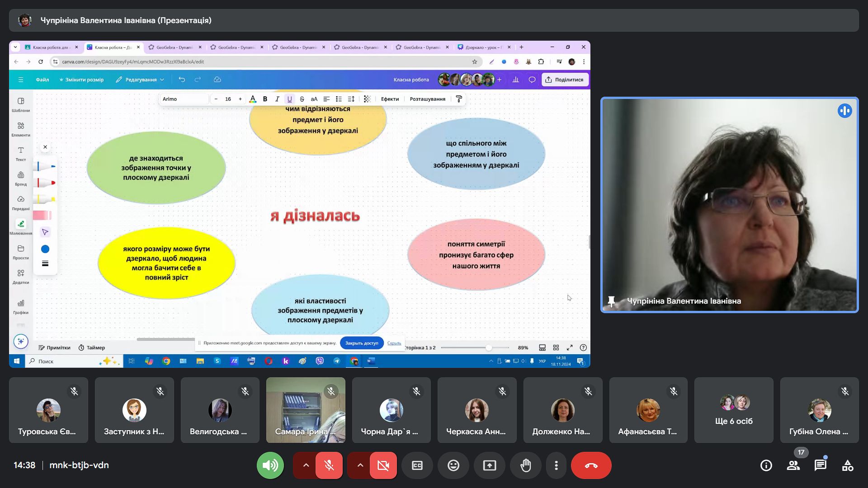Toggle bulleted list formatting
Viewport: 868px width, 488px height.
click(339, 99)
